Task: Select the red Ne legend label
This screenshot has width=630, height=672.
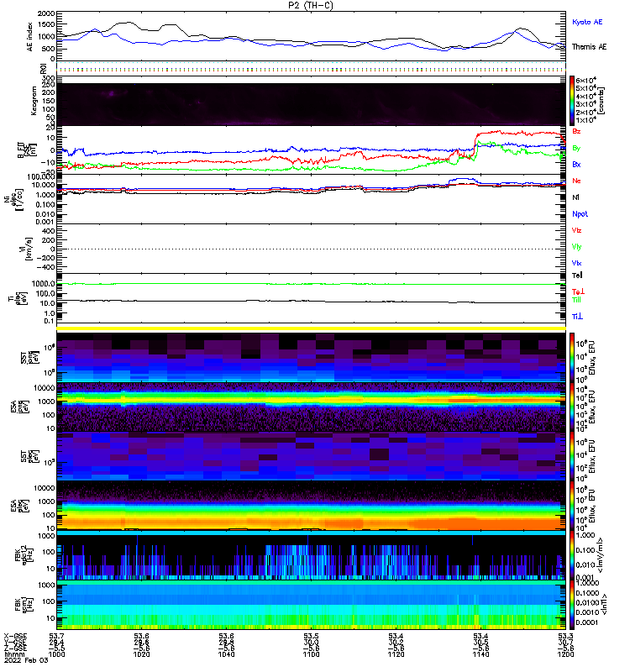Action: point(576,181)
